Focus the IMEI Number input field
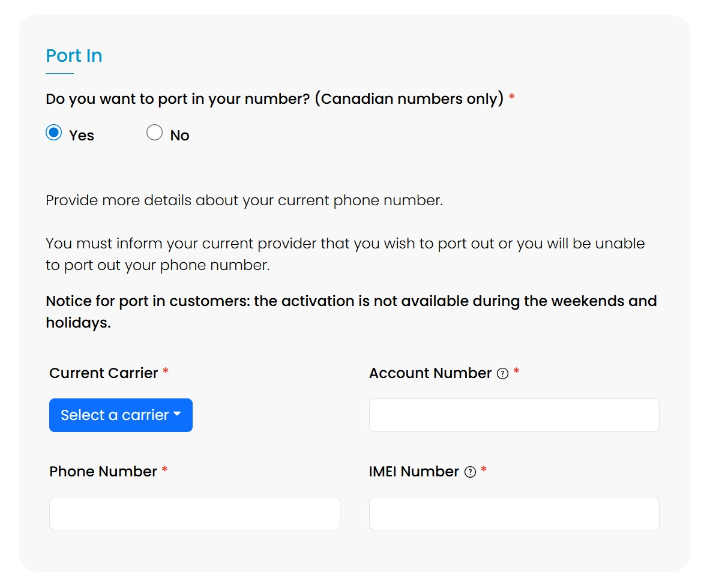The image size is (704, 588). (x=514, y=514)
